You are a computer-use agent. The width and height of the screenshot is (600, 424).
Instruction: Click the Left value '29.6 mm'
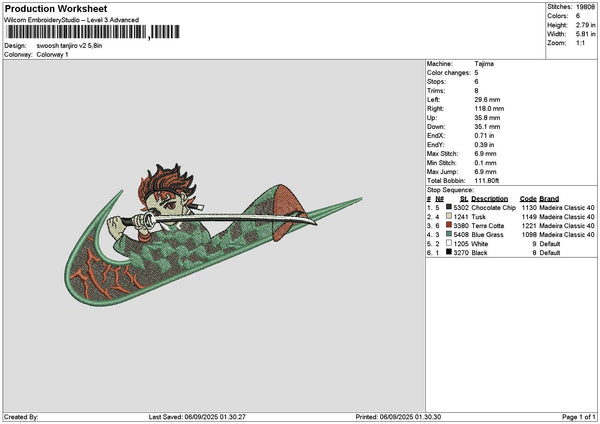point(487,100)
